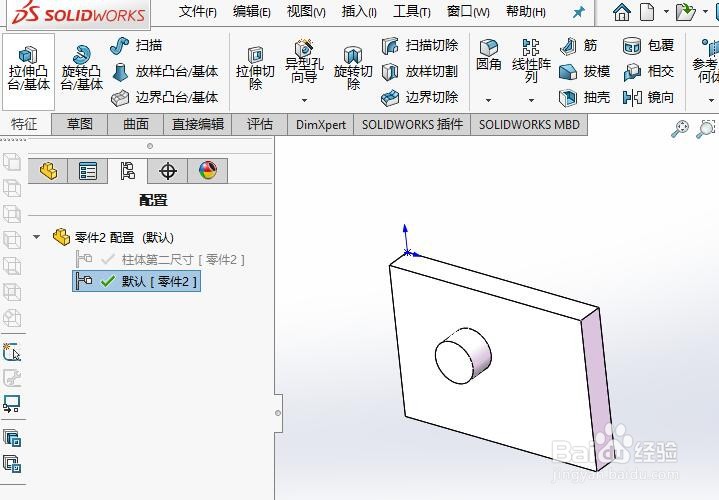Select the Fillet (圆角) tool
This screenshot has width=719, height=500.
click(489, 55)
